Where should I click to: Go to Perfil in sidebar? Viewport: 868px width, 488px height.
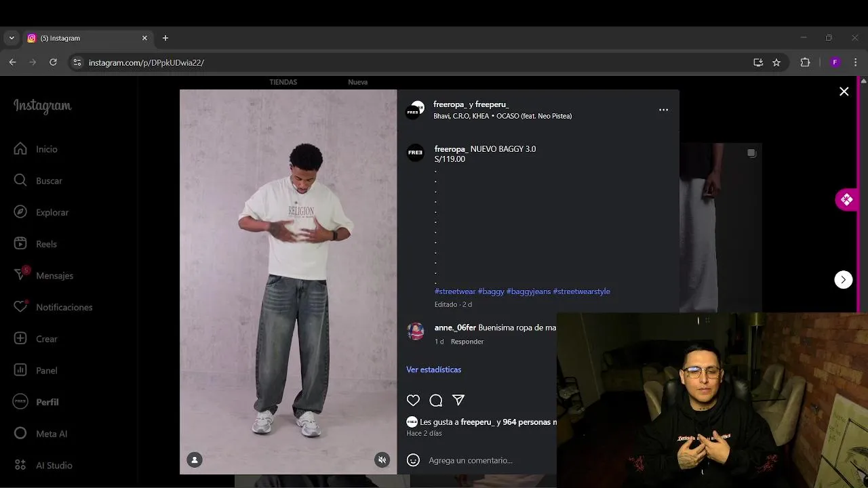coord(36,402)
